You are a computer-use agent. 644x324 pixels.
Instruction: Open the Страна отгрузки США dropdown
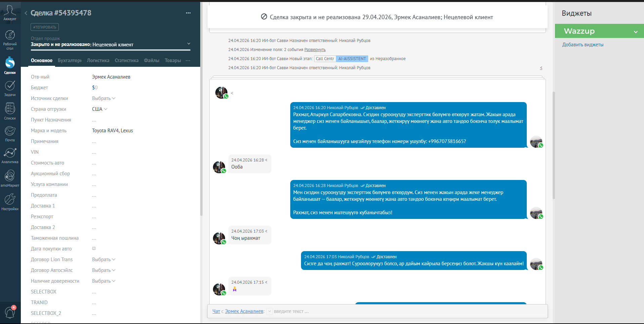pyautogui.click(x=99, y=109)
